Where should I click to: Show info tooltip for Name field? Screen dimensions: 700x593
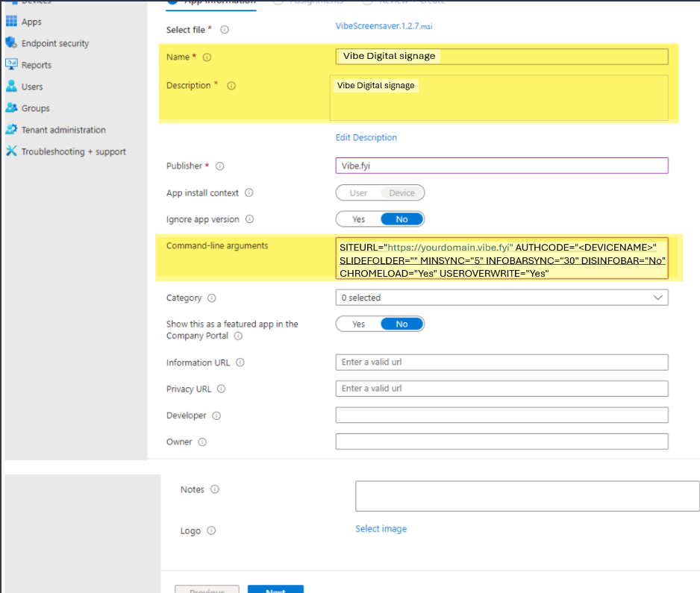tap(207, 57)
